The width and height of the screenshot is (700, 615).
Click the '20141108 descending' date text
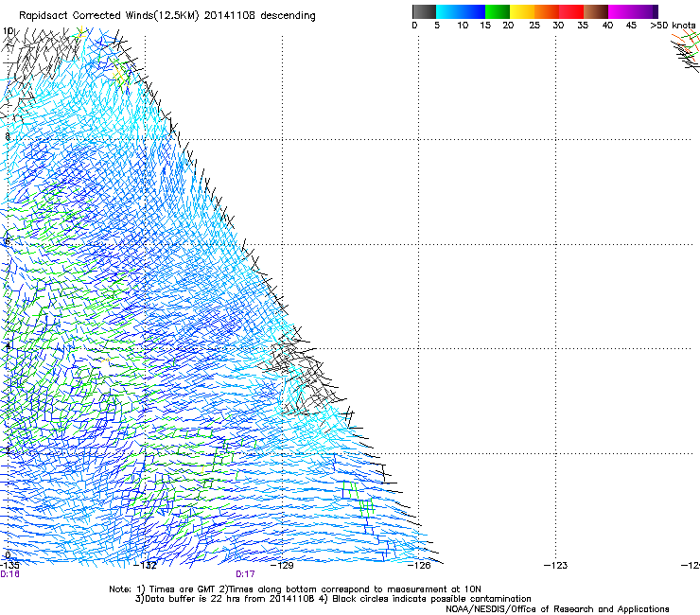pyautogui.click(x=260, y=16)
